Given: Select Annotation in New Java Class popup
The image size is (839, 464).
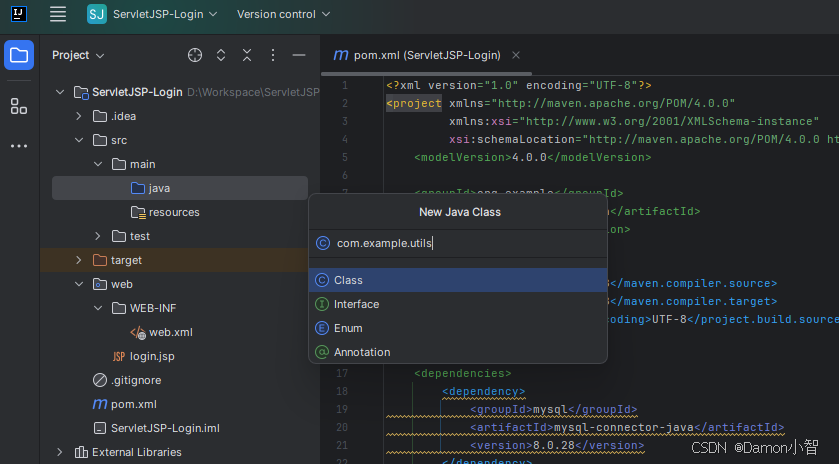Looking at the screenshot, I should (x=458, y=352).
